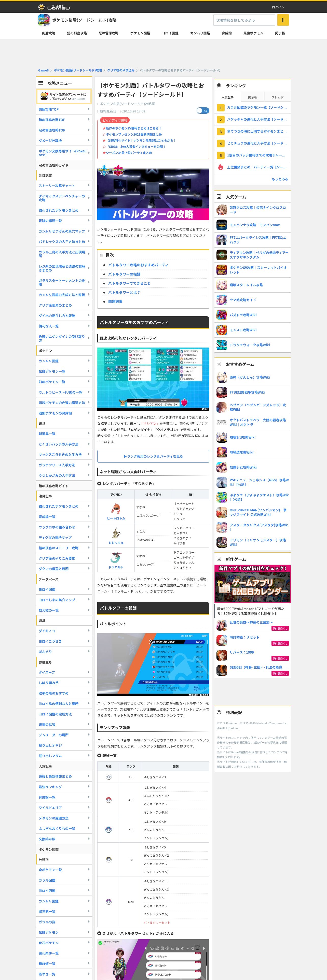Click the ポケモンSV攻略 game icon

coord(222,270)
